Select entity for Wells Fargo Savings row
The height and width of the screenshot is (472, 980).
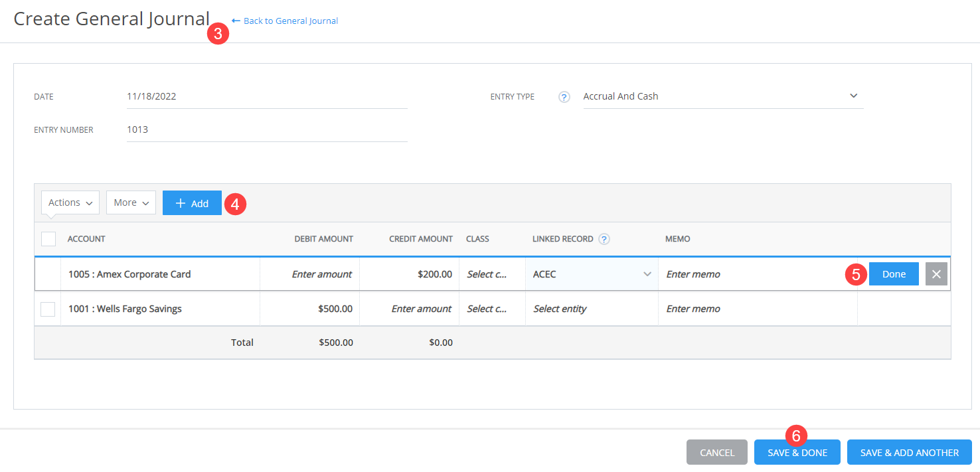click(x=591, y=309)
